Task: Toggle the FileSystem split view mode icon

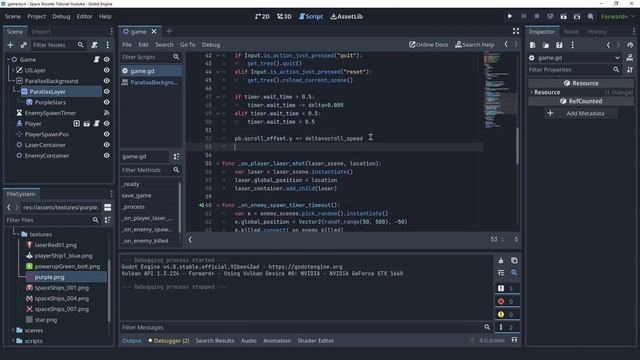Action: click(107, 207)
